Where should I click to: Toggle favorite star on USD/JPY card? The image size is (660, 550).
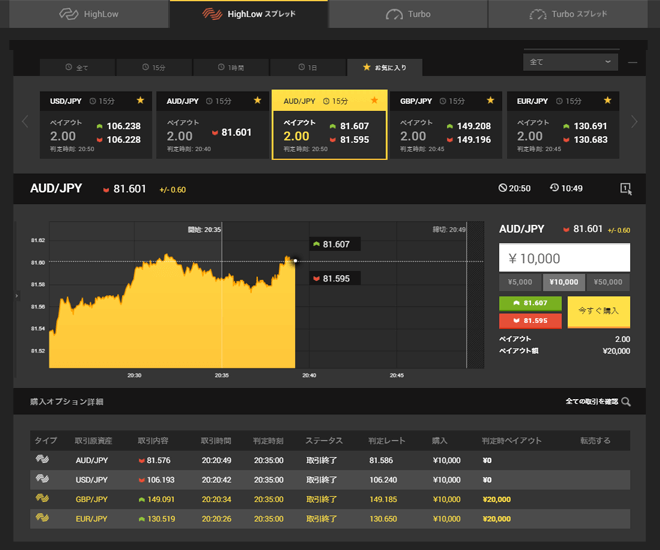(140, 100)
